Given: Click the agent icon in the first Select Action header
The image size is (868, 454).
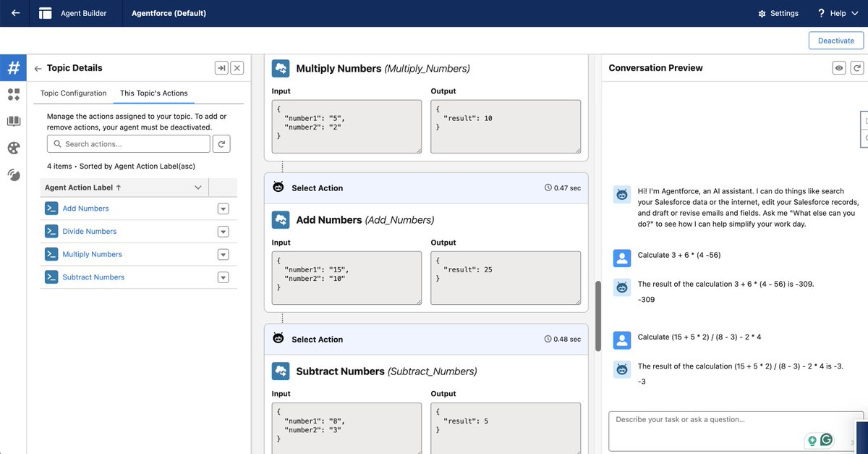Looking at the screenshot, I should pos(278,188).
